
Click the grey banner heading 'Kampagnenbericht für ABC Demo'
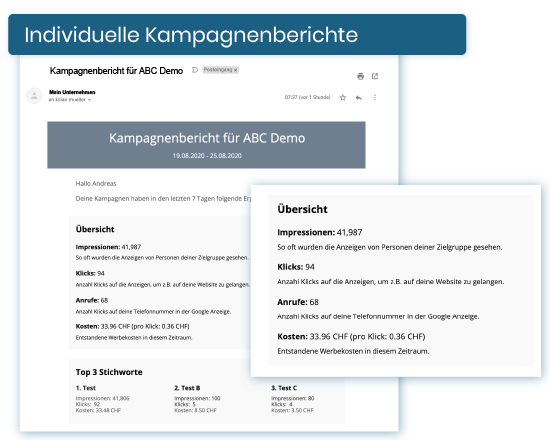(x=207, y=138)
